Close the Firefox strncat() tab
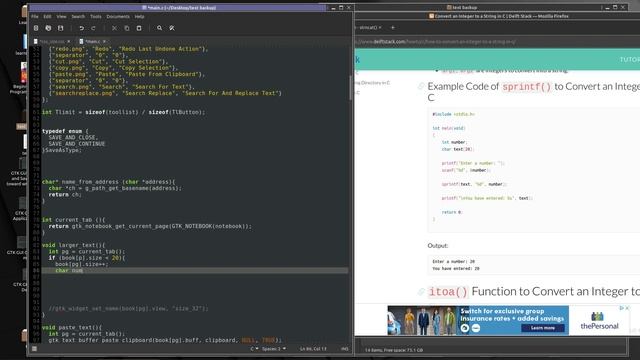Image resolution: width=640 pixels, height=360 pixels. point(380,28)
